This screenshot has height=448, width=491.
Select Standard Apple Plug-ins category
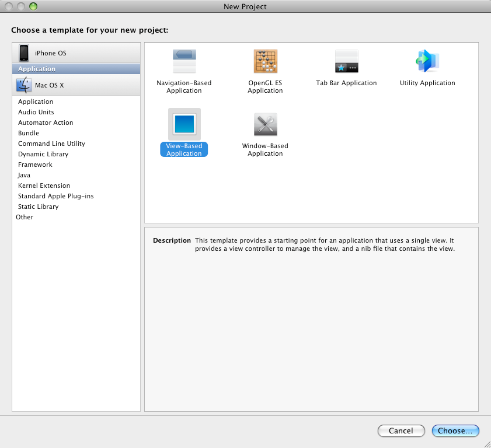pos(76,196)
